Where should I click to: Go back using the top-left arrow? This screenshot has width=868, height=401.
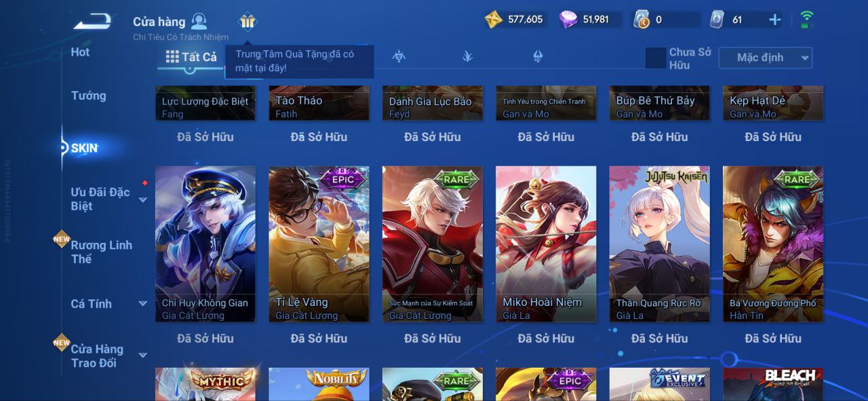coord(92,22)
